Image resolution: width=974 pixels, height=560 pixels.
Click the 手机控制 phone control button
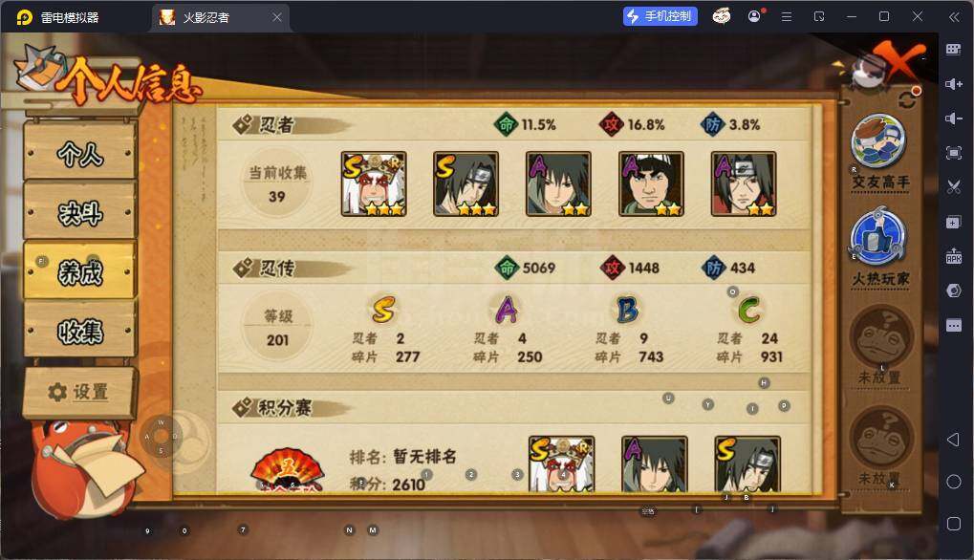click(660, 16)
